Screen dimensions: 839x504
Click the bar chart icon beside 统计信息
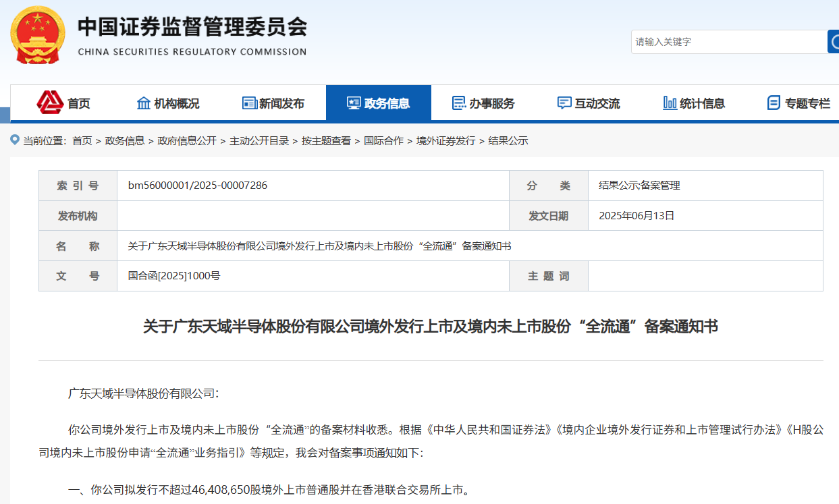coord(670,103)
